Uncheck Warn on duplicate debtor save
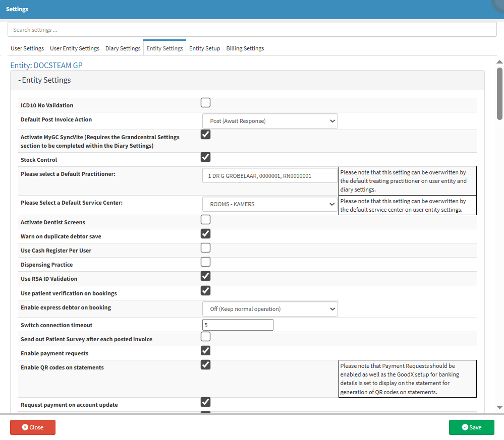504x440 pixels. [205, 234]
